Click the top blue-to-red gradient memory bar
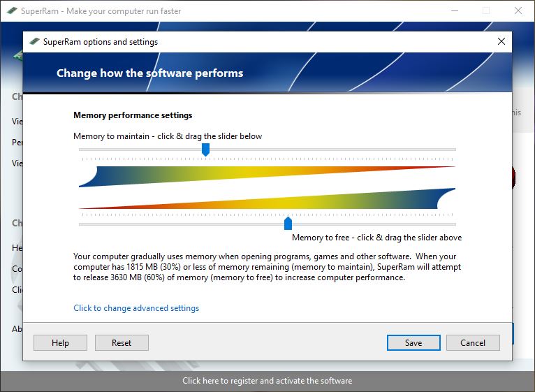The height and width of the screenshot is (392, 535). [267, 177]
